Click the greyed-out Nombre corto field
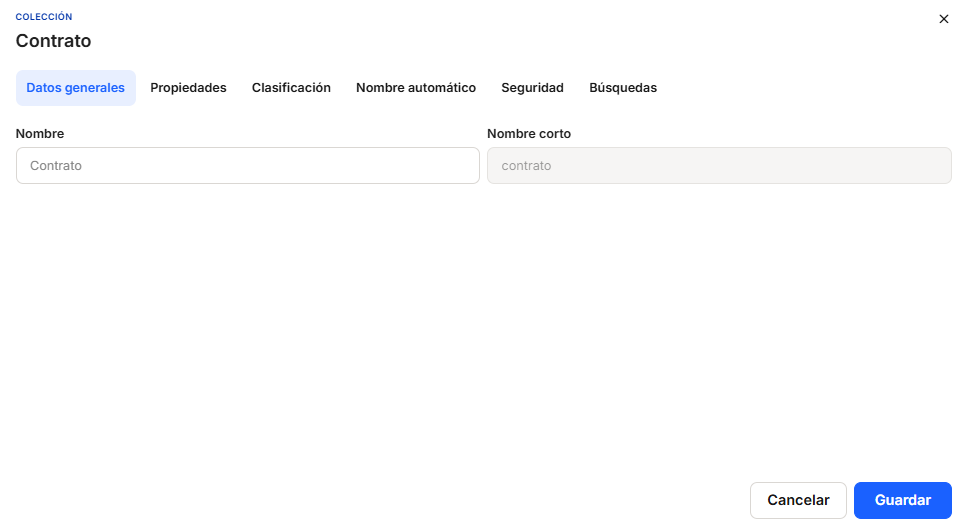Image resolution: width=969 pixels, height=532 pixels. [719, 166]
